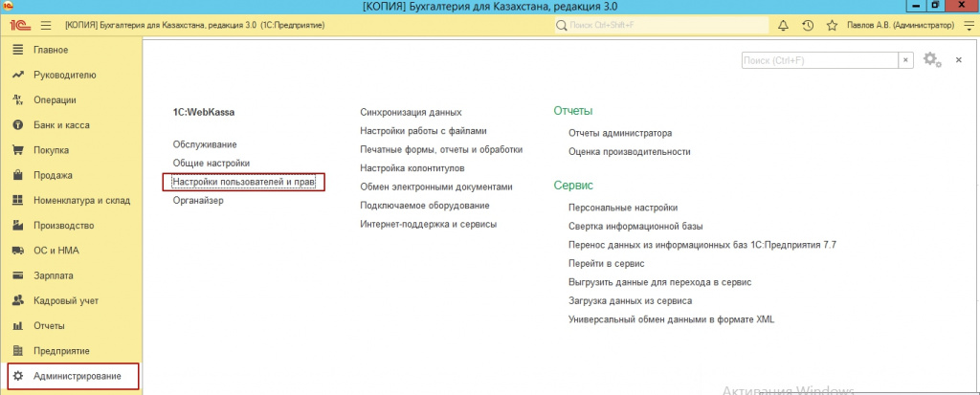Open Перейти в сервис link
This screenshot has width=980, height=395.
[606, 264]
